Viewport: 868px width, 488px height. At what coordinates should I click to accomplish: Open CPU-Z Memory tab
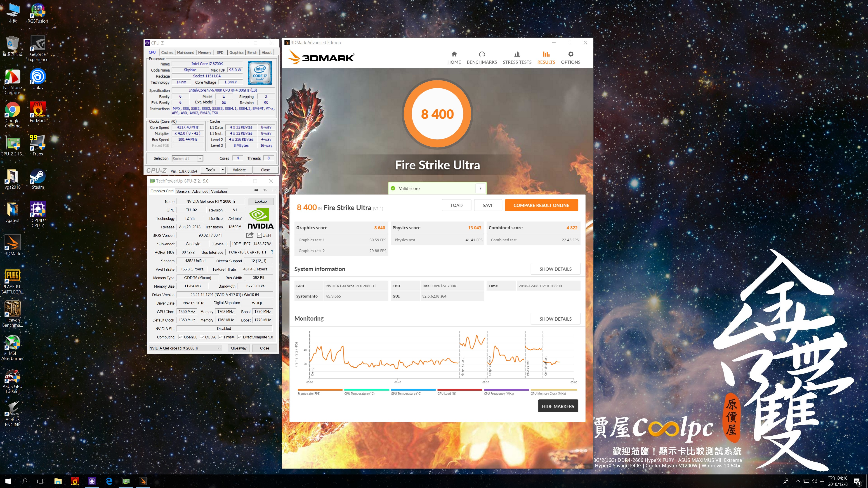point(205,53)
